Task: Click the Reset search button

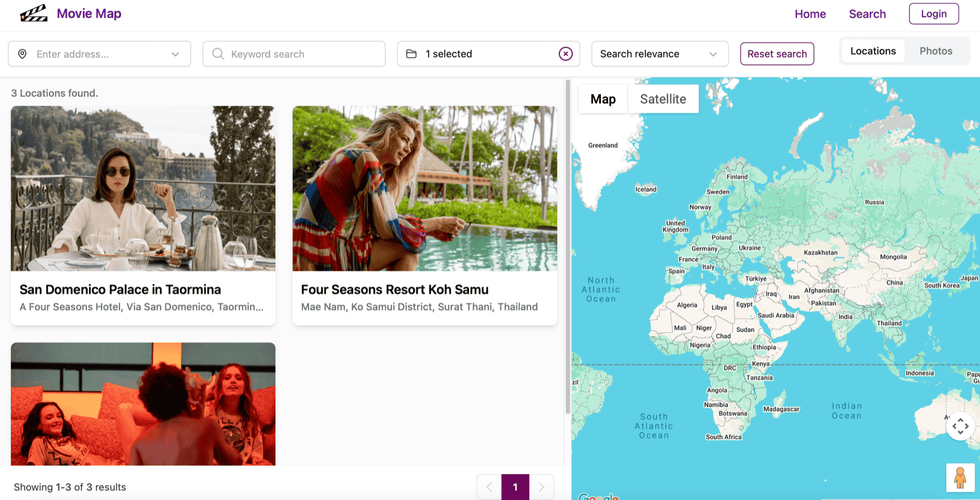Action: click(777, 54)
